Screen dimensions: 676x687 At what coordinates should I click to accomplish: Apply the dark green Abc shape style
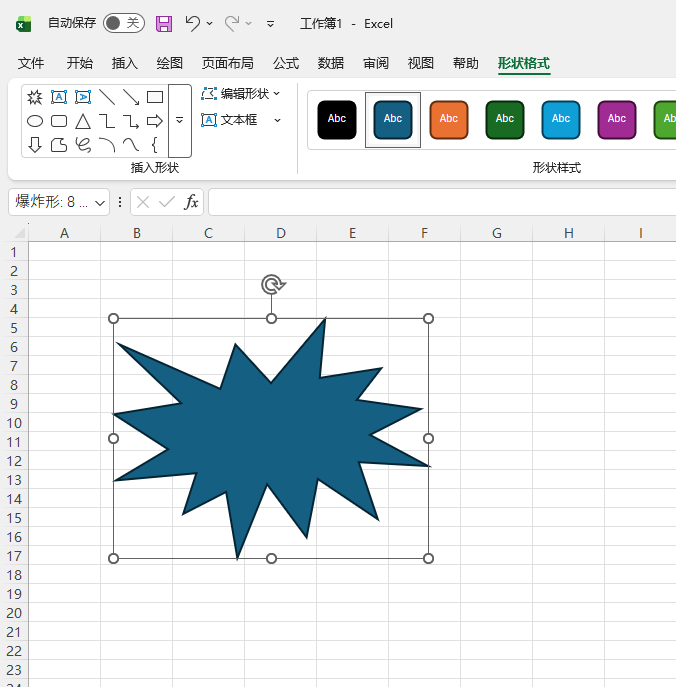pos(505,120)
